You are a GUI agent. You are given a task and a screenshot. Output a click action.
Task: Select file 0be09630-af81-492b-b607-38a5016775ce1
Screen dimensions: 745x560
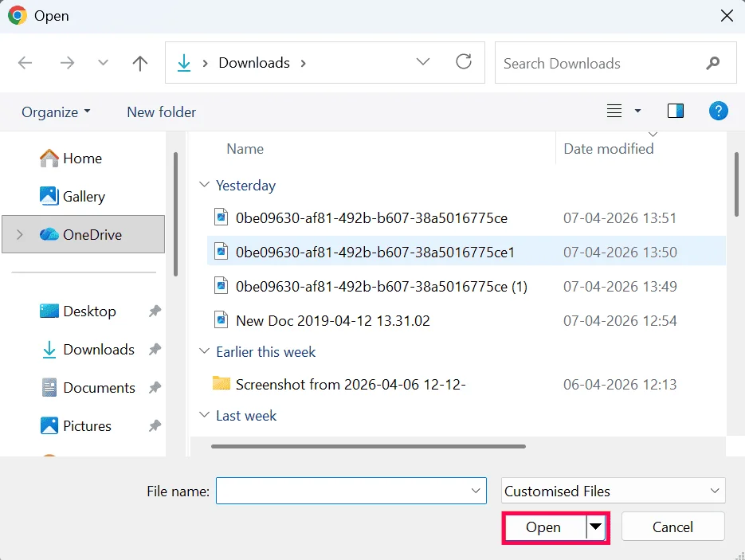374,253
